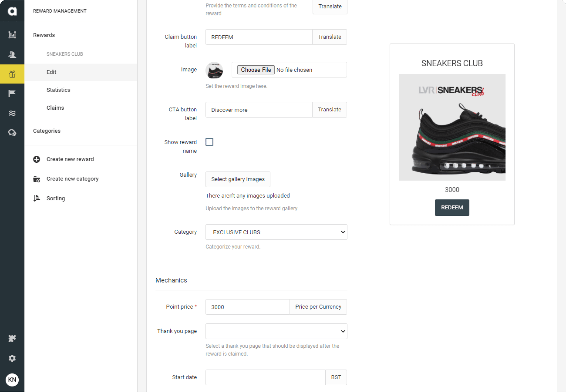Screen dimensions: 566x392
Task: Open the dashboard analytics icon in sidebar
Action: (x=12, y=35)
